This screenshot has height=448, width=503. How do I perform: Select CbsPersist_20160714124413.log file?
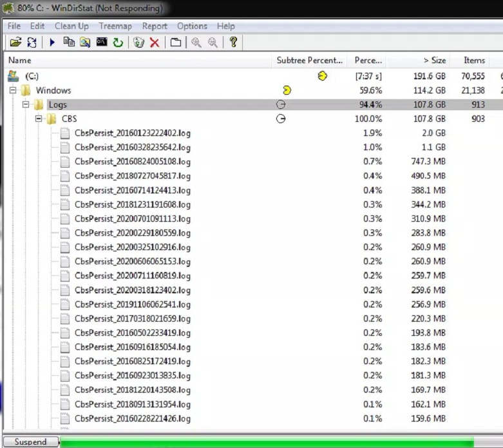click(133, 190)
